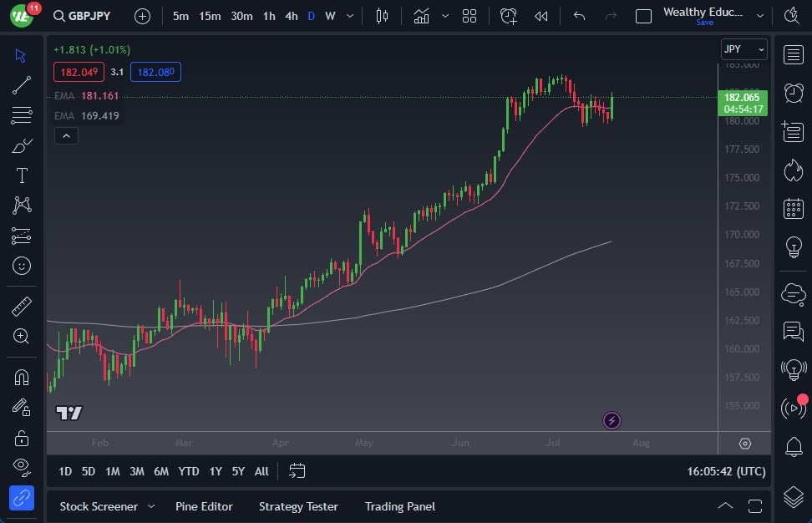Toggle Magnet snapping mode
This screenshot has width=812, height=523.
[x=22, y=377]
